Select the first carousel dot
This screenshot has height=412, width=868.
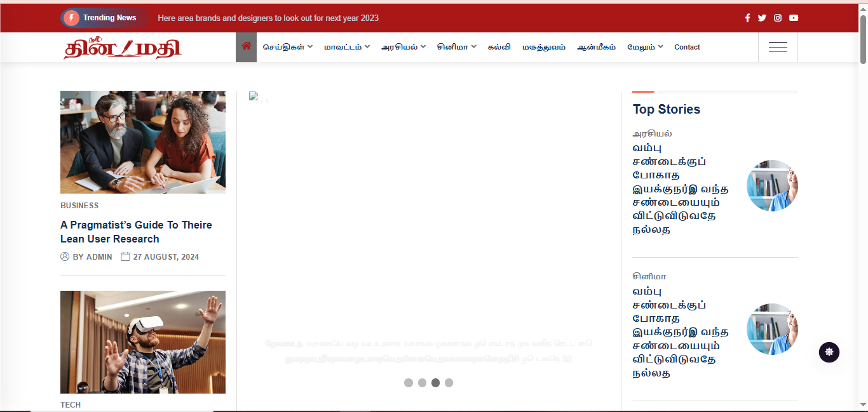409,383
